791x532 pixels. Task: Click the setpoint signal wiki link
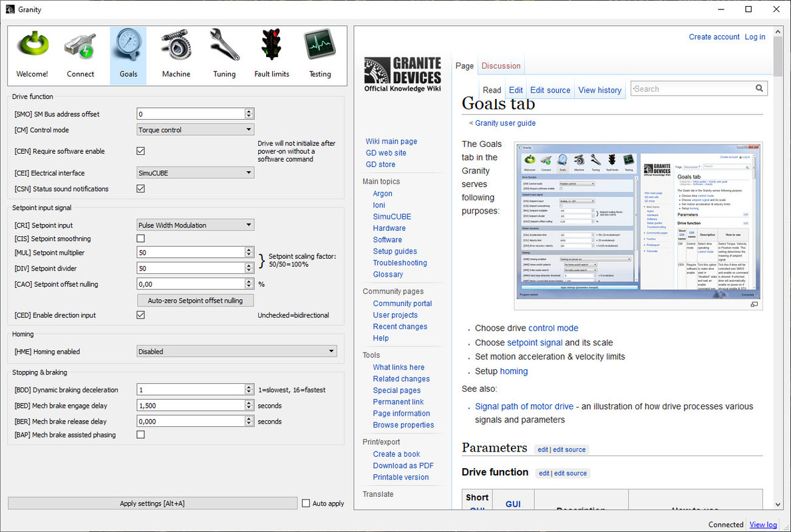534,342
